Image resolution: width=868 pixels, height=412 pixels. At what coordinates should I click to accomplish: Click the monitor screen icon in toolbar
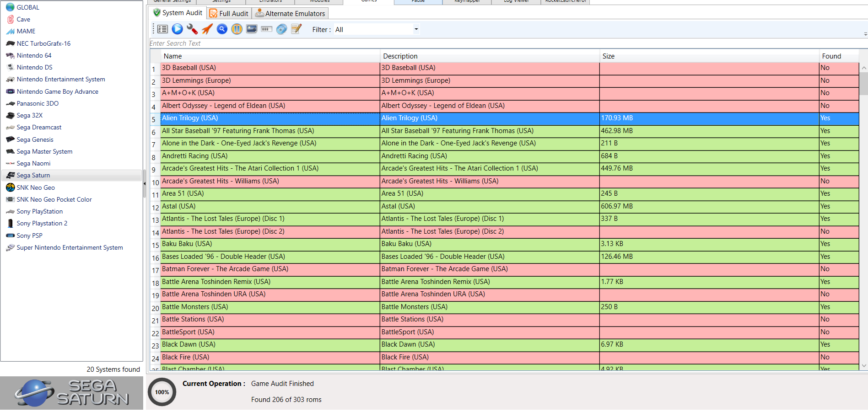(252, 29)
